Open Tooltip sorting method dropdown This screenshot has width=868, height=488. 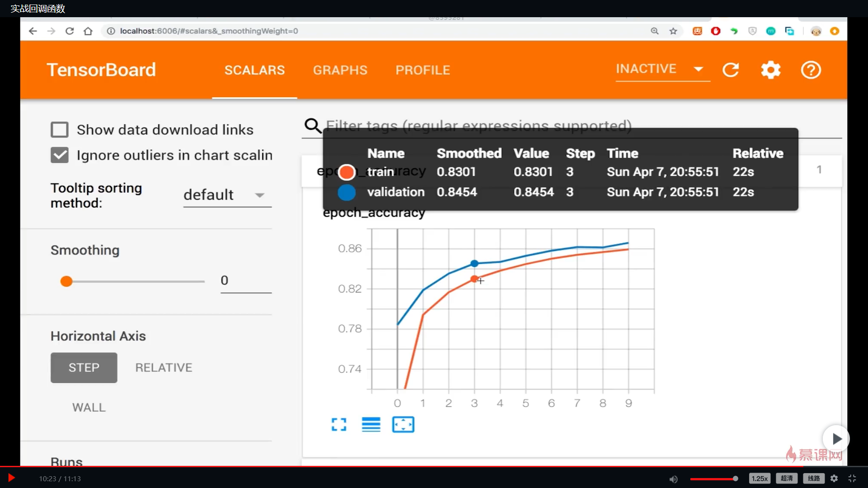pyautogui.click(x=227, y=195)
